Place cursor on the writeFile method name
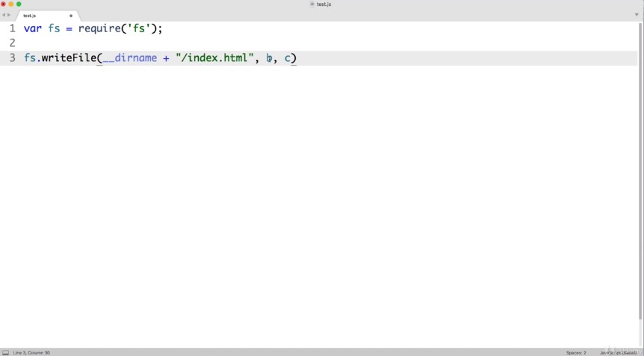This screenshot has width=644, height=356. click(x=68, y=58)
